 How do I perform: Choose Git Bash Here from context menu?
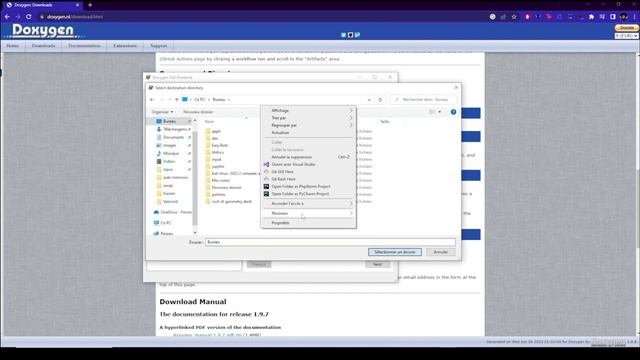[x=308, y=179]
